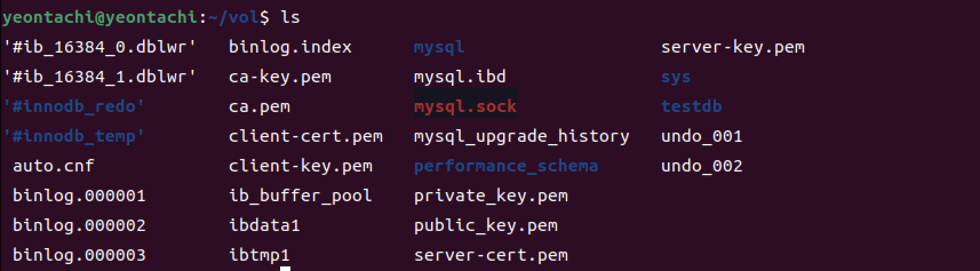This screenshot has width=980, height=271.
Task: Click the sys directory entry
Action: tap(676, 77)
